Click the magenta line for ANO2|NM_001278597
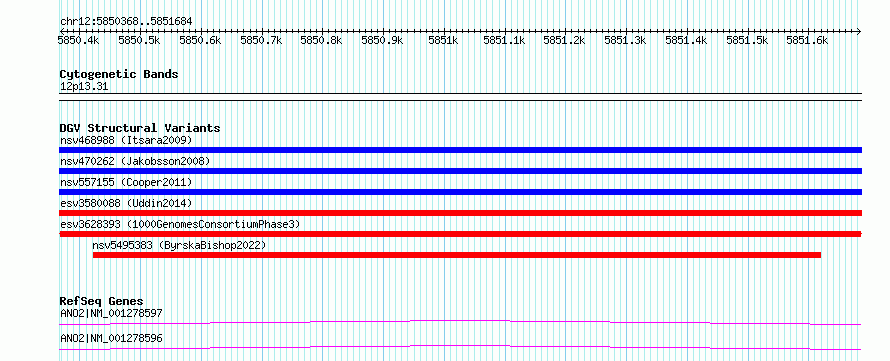The height and width of the screenshot is (361, 890). click(x=460, y=322)
